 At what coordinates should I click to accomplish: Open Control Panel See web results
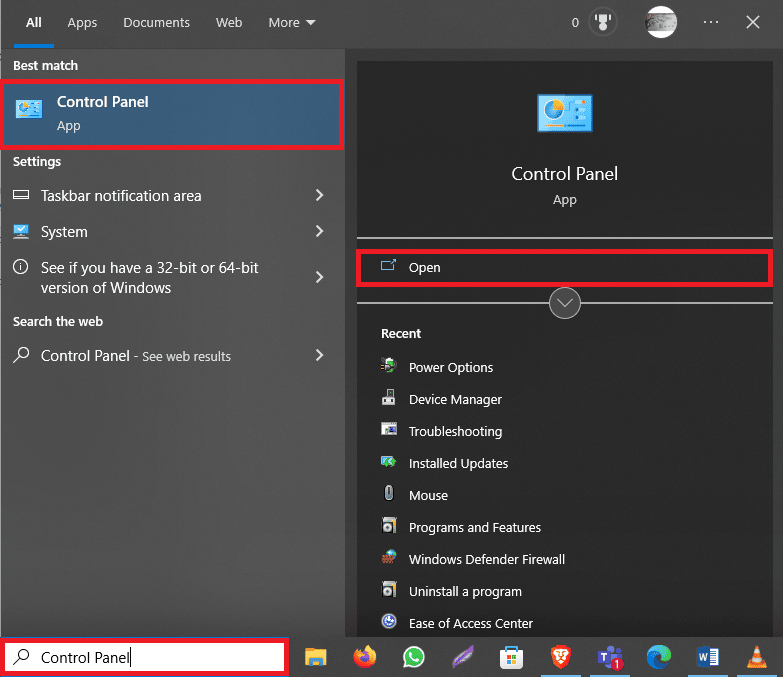(172, 355)
